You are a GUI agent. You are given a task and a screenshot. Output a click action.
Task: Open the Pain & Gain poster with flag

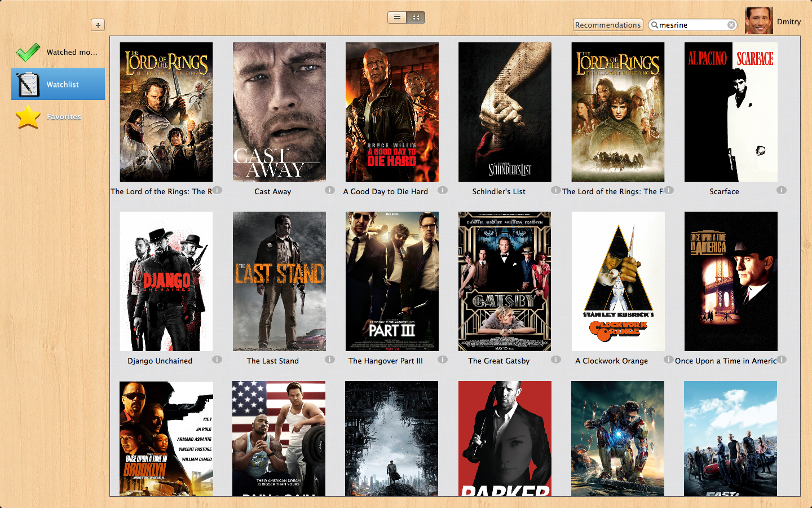pos(279,439)
